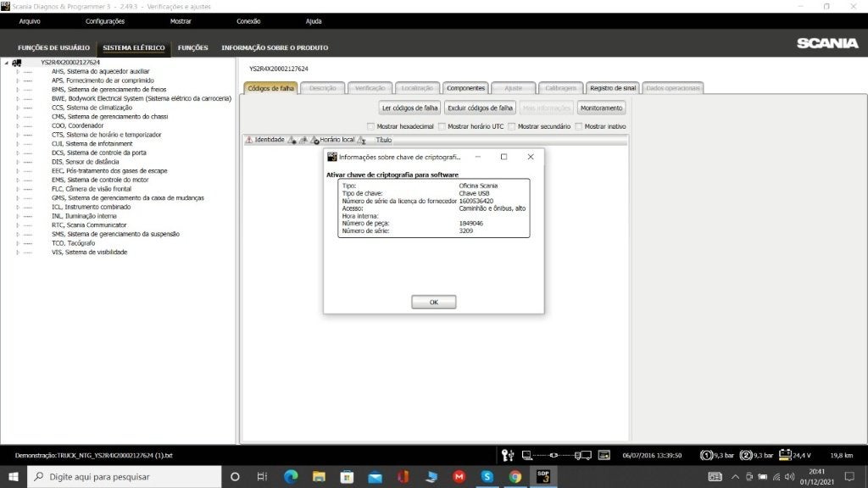The width and height of the screenshot is (868, 488).
Task: Expand the BMS brake management node
Action: [18, 90]
